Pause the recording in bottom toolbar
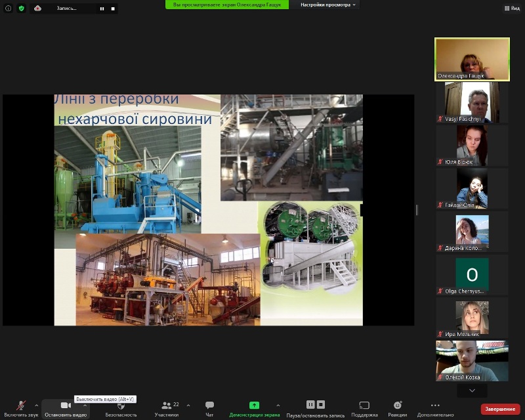 pos(311,405)
